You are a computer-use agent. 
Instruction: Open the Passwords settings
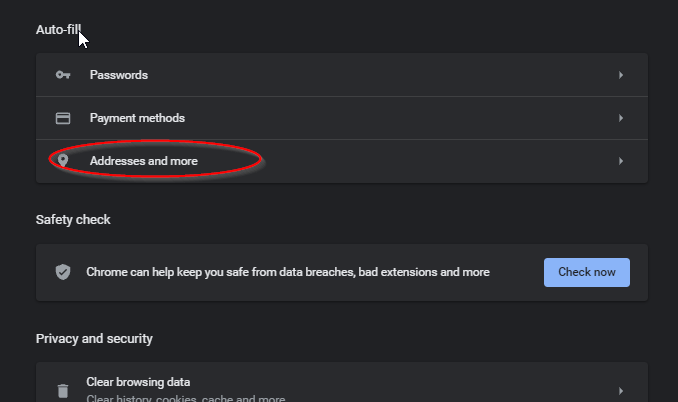[x=342, y=75]
